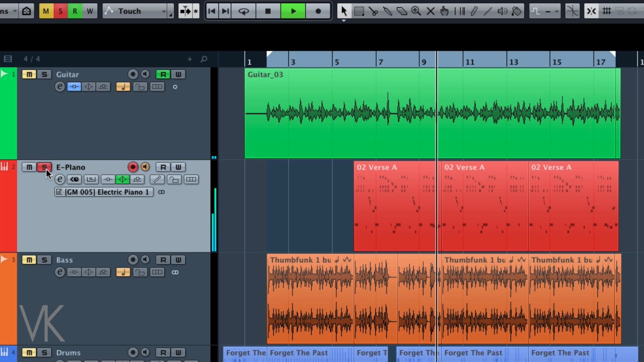This screenshot has width=644, height=362.
Task: Mute the Guitar track
Action: point(29,74)
